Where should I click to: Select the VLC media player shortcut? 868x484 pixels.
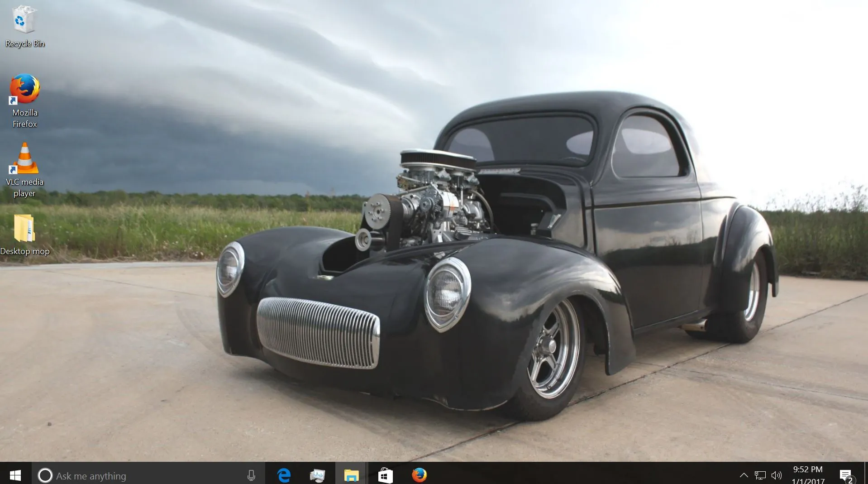(x=24, y=170)
